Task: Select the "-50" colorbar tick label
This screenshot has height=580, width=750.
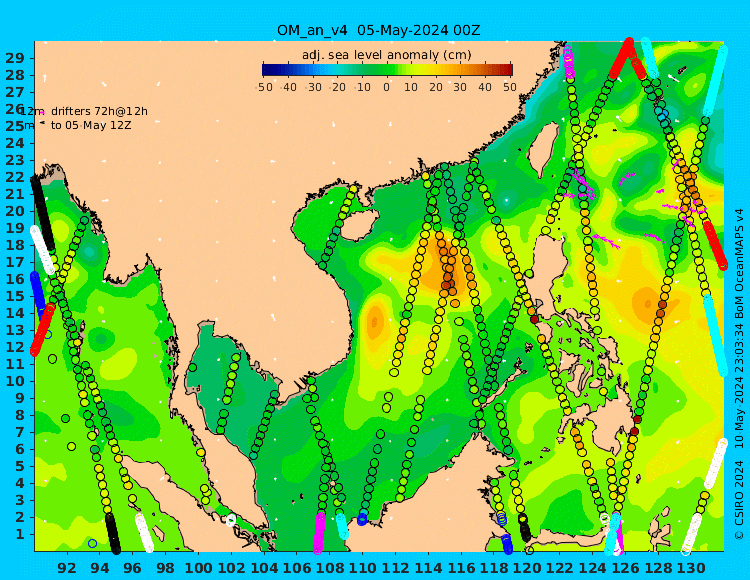Action: (265, 88)
